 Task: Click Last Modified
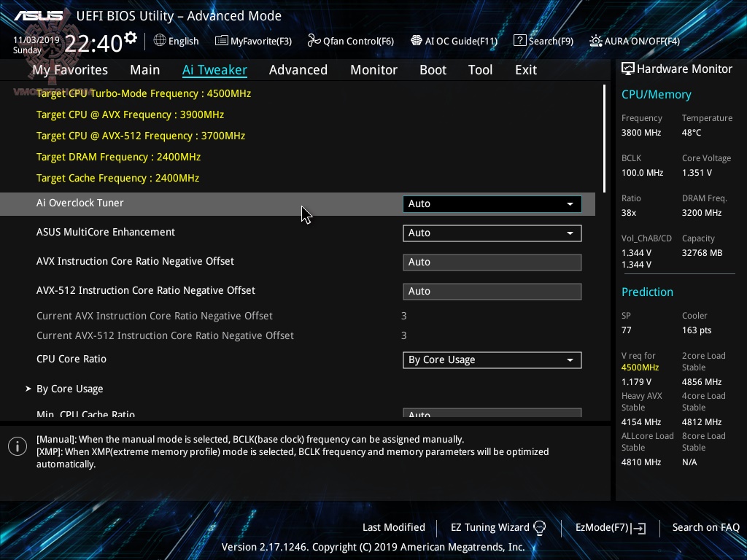coord(393,528)
